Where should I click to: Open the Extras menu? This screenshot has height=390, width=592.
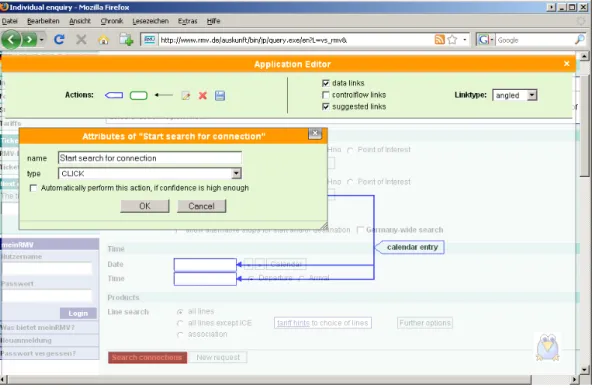tap(188, 21)
